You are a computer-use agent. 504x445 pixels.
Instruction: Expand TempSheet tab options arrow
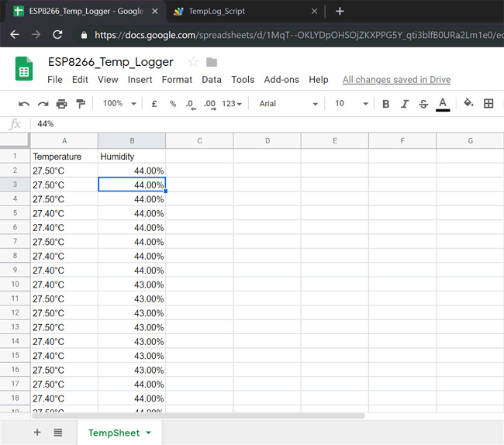point(149,433)
